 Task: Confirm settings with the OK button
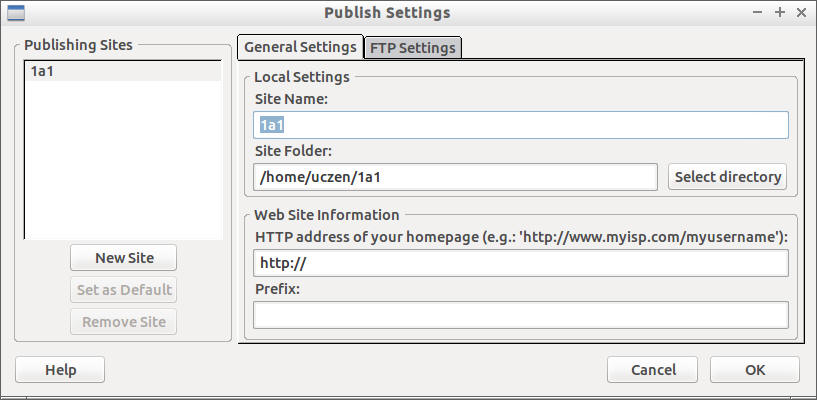754,370
